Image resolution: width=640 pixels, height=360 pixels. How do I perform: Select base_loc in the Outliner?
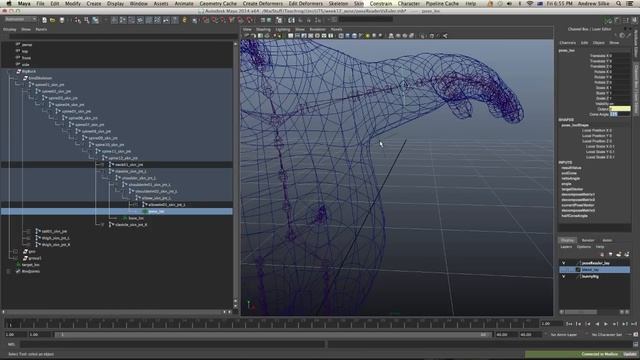(136, 218)
